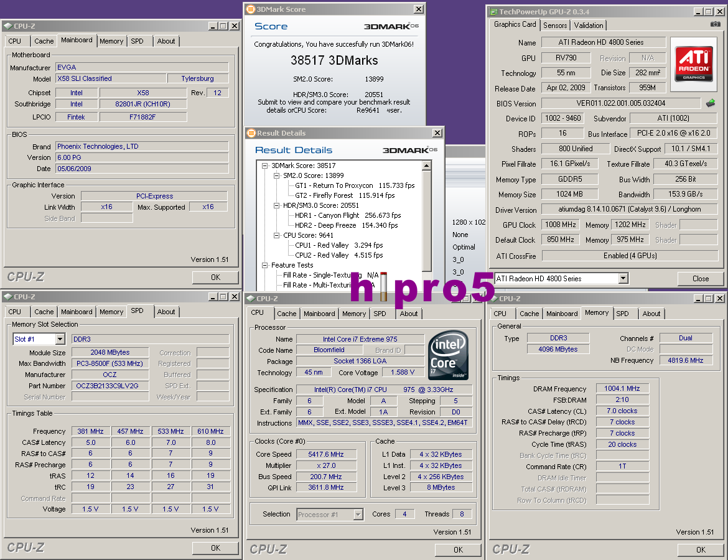
Task: Close the Result Details window
Action: (437, 133)
